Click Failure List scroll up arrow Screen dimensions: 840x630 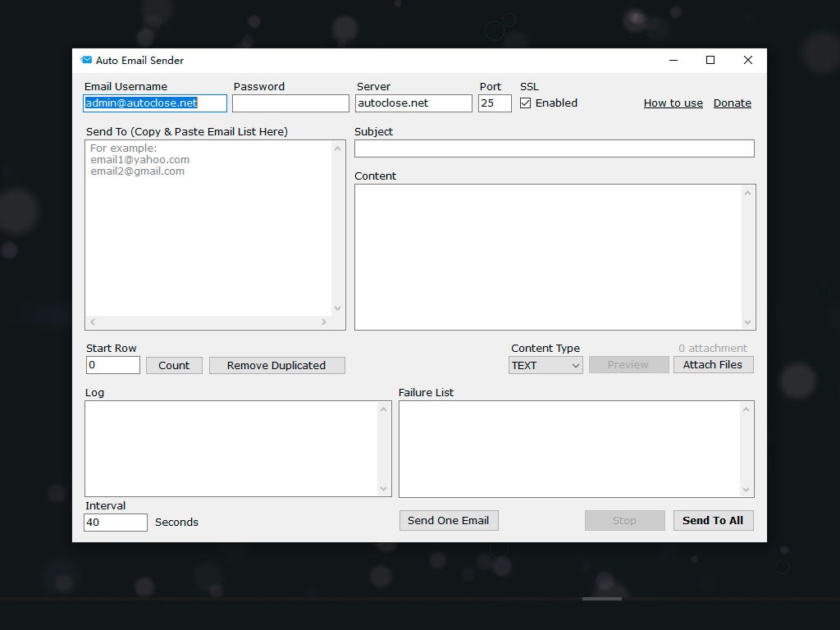[746, 410]
